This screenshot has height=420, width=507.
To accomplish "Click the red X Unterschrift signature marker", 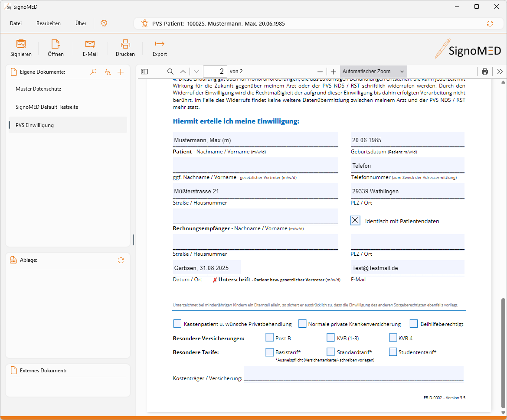I will click(x=215, y=280).
